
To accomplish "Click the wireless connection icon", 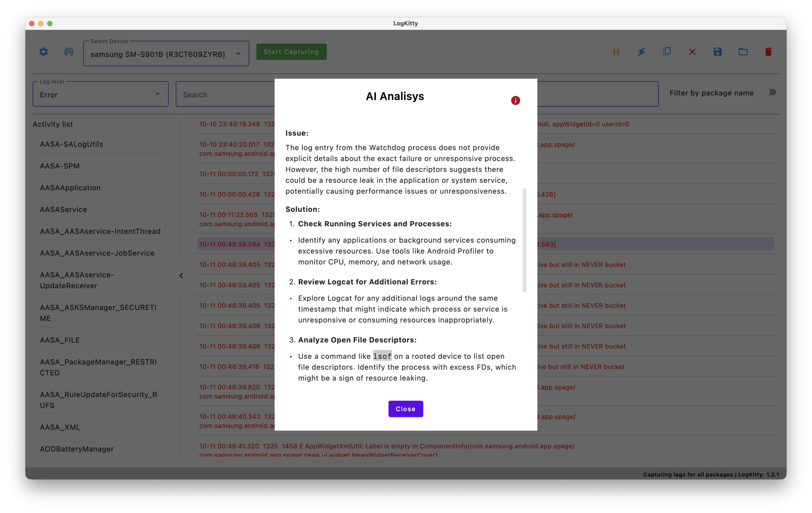I will coord(69,52).
